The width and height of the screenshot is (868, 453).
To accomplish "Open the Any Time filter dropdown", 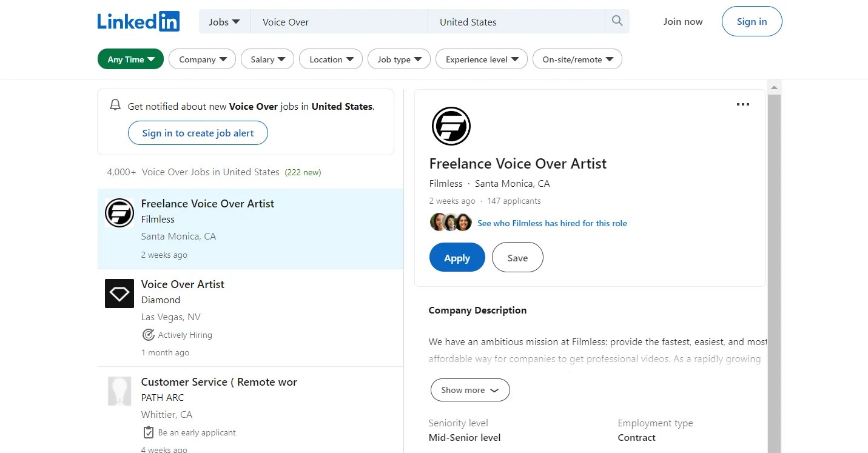I will coord(130,59).
